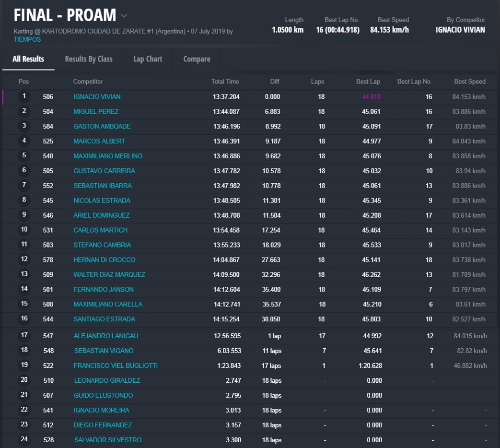Select MARCOS ALBERT's name link
This screenshot has height=448, width=500.
(99, 141)
